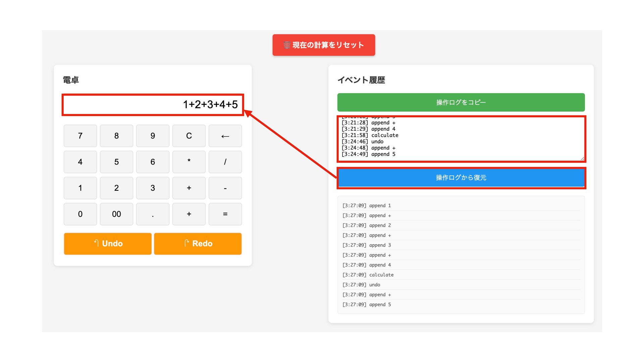Viewport: 644px width, 362px height.
Task: Click the textarea resize handle corner
Action: point(582,159)
